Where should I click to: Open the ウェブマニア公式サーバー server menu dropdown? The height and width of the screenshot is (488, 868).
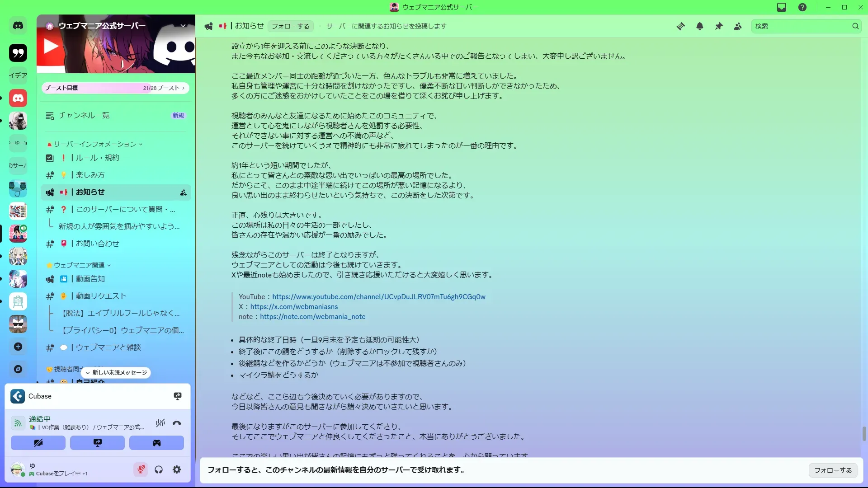point(183,26)
